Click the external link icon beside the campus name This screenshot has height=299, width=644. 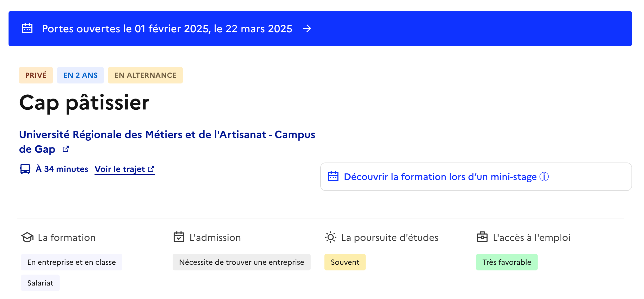click(x=65, y=148)
